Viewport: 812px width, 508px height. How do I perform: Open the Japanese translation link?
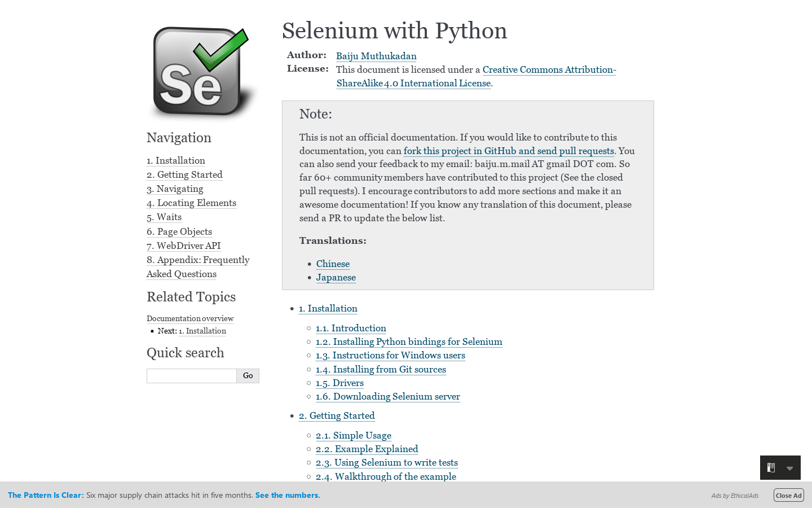coord(336,277)
